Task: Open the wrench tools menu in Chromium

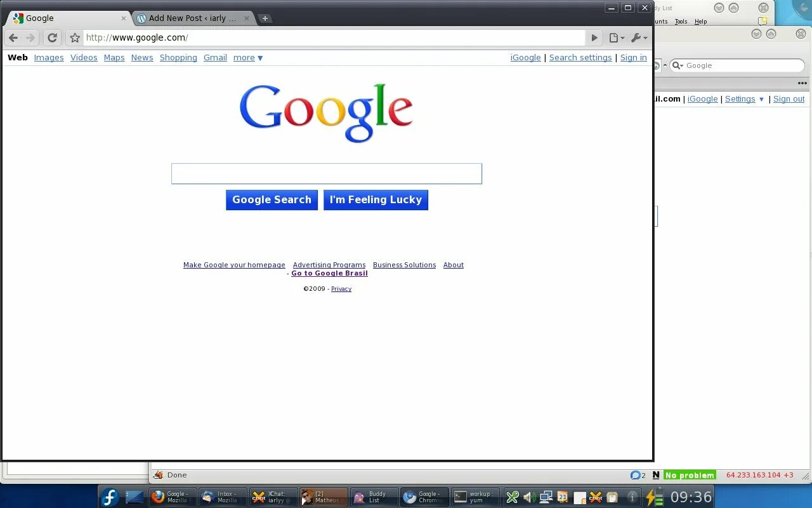Action: [639, 38]
